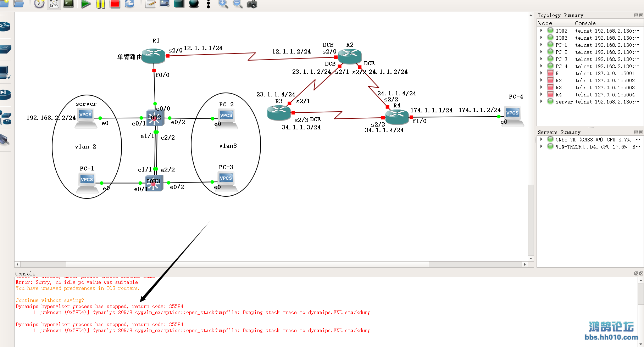Float the Servers Summary panel

[636, 132]
